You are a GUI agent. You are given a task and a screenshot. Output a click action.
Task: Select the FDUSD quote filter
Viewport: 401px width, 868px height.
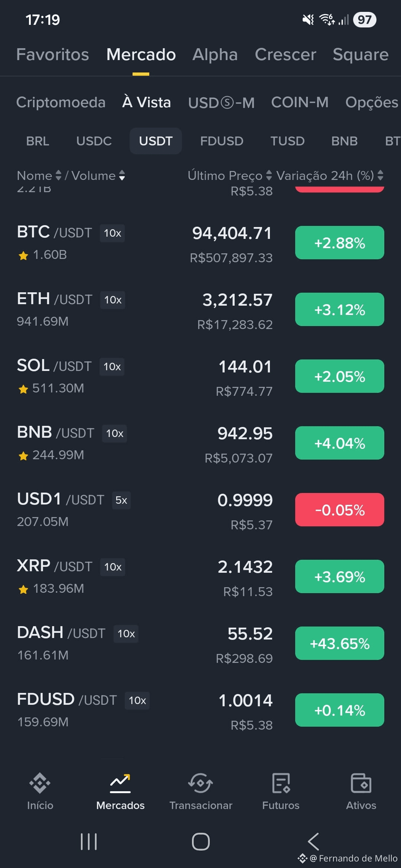(x=222, y=141)
